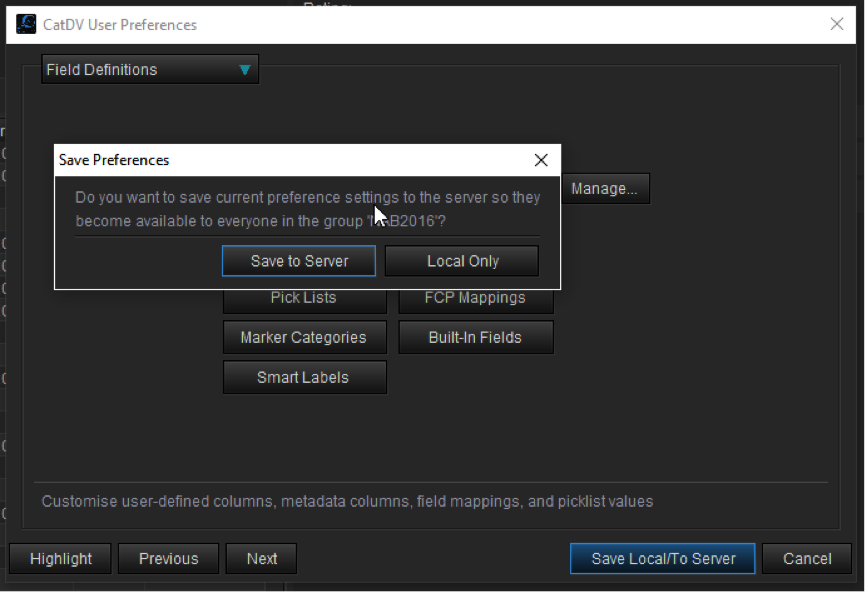Click the Save Preferences dialog title
The image size is (865, 592).
coord(114,160)
